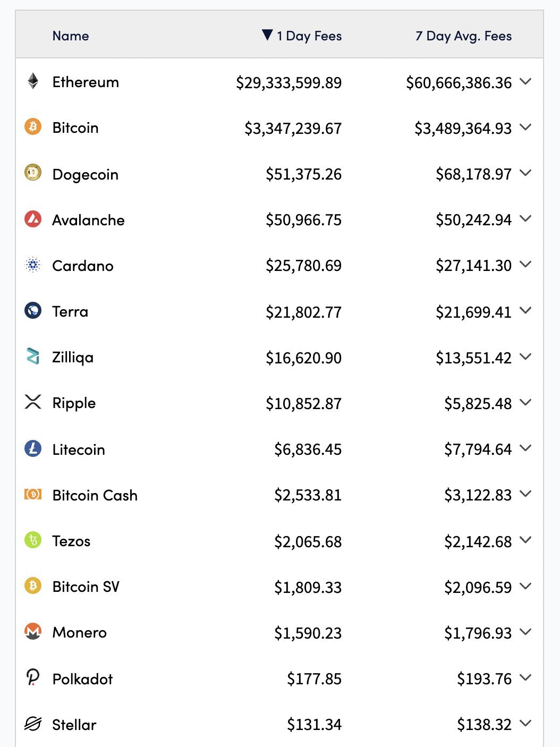Click the Dogecoin coin icon

33,173
